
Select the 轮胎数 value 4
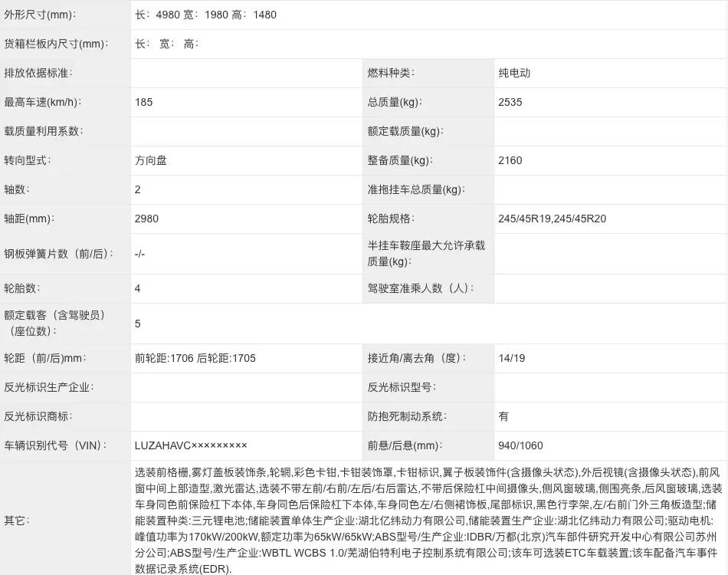138,288
